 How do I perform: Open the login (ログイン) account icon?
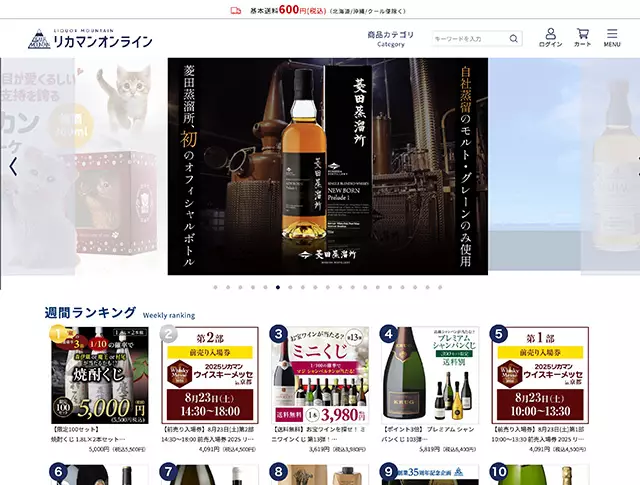pos(550,38)
